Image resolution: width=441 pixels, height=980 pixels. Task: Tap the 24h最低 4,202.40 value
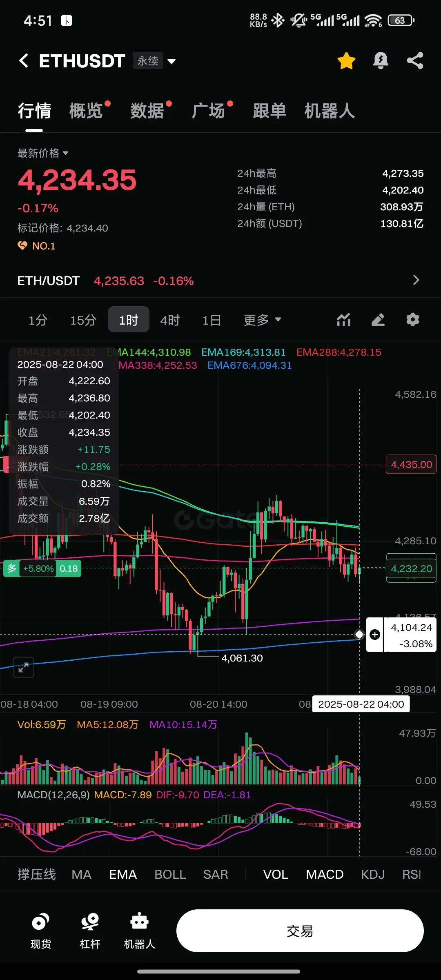coord(403,190)
